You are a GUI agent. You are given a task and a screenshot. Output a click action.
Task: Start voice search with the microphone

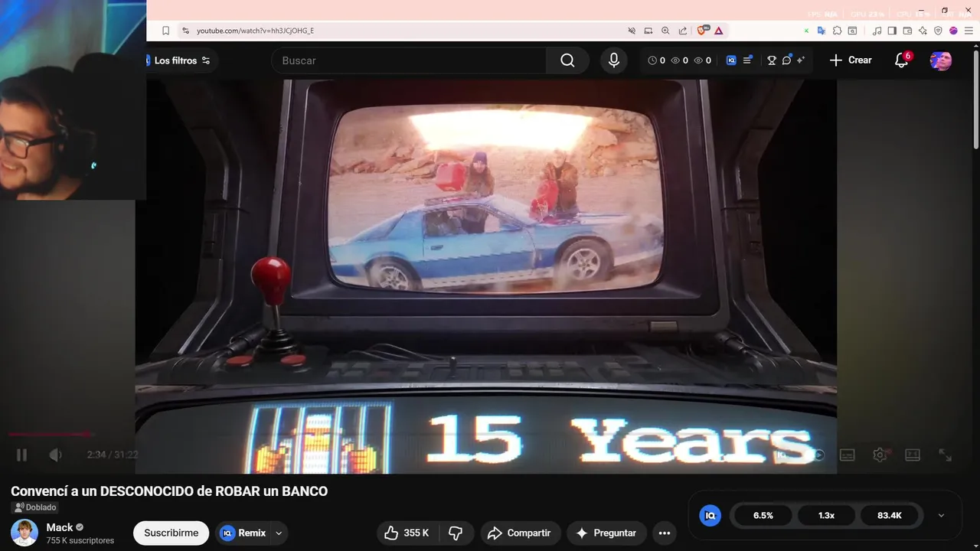(x=614, y=60)
